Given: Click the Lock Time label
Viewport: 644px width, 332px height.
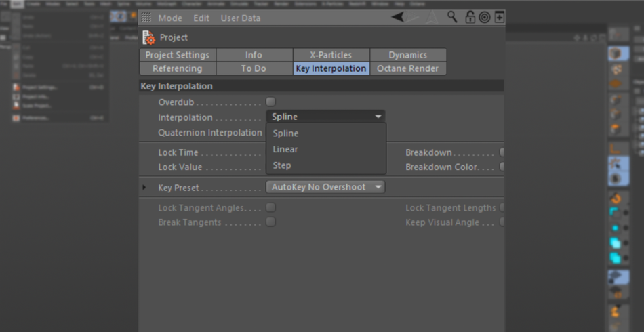Looking at the screenshot, I should coord(178,152).
